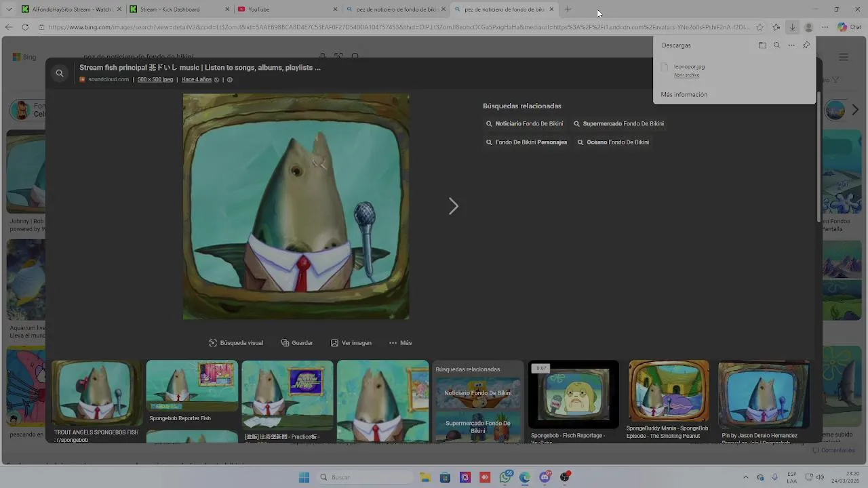Go back with the browser back arrow
The width and height of the screenshot is (868, 488).
[x=9, y=27]
